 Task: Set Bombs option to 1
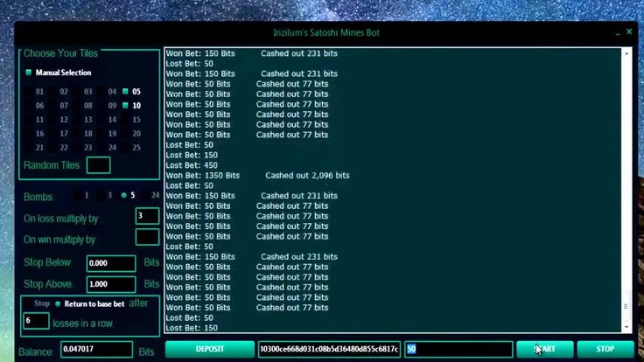(x=80, y=196)
